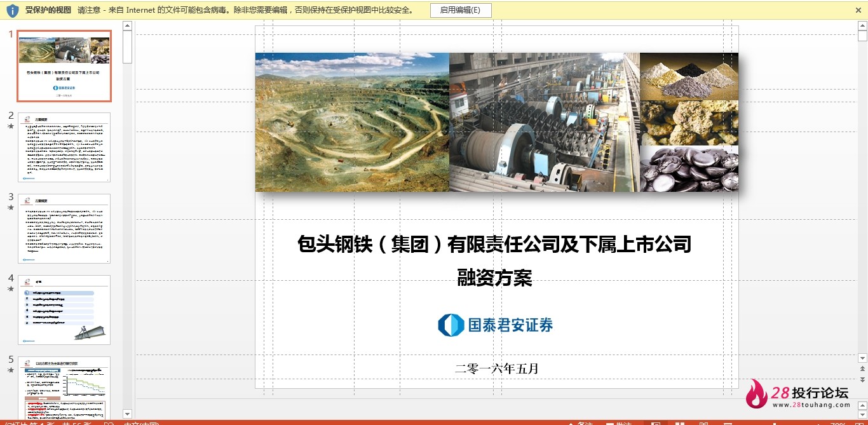Click the date text 二零一六年五月

click(x=496, y=368)
